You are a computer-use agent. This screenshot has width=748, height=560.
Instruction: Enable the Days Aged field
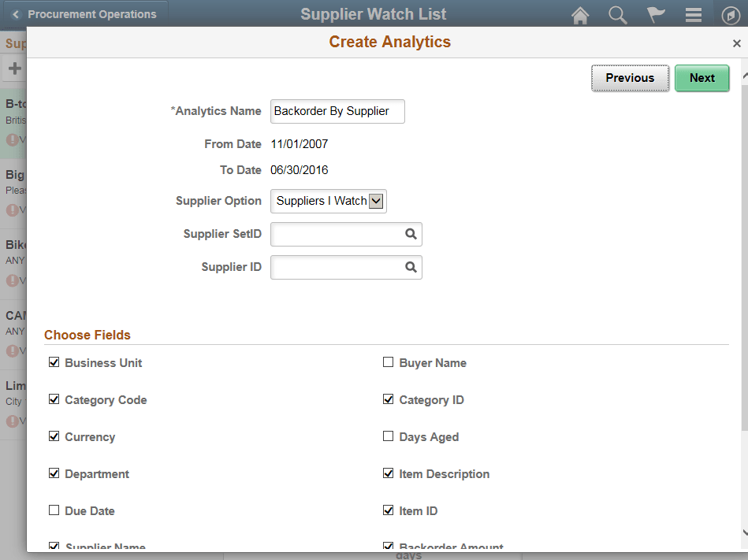click(x=388, y=436)
